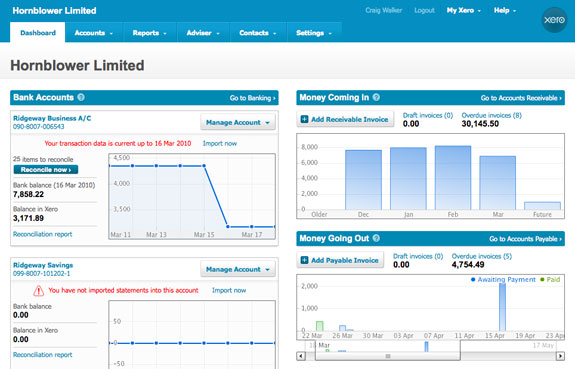Click Paid legend entry
Screen dimensions: 575x369
point(550,280)
